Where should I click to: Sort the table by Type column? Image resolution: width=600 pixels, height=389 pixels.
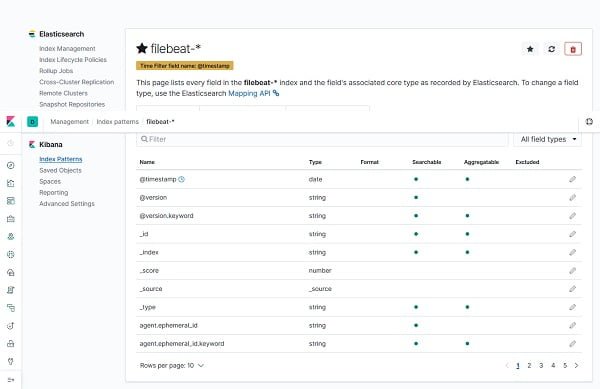pos(315,162)
